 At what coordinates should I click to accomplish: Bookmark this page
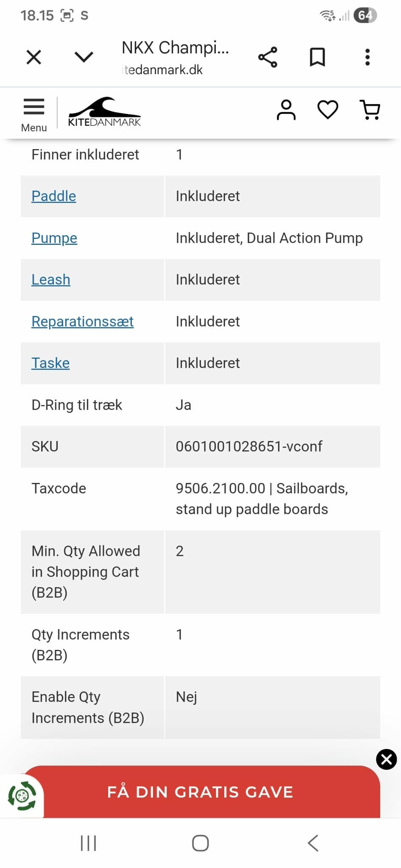[x=317, y=57]
